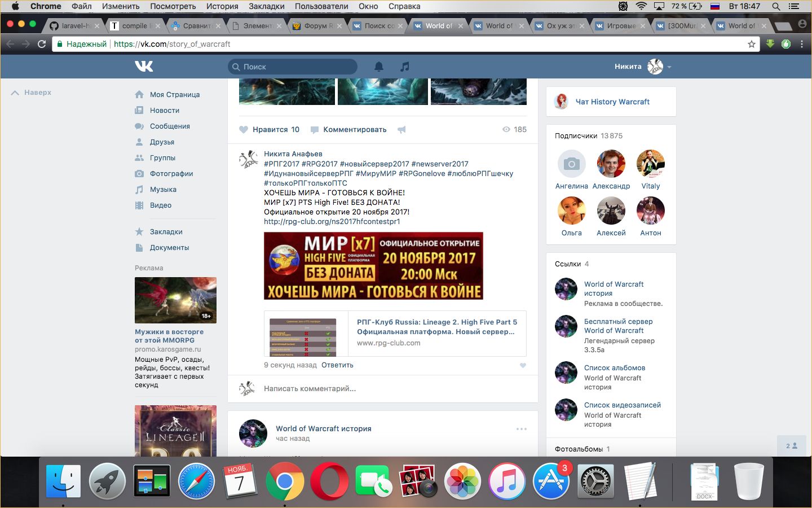Open Список видеозаписей link
812x508 pixels.
click(623, 405)
